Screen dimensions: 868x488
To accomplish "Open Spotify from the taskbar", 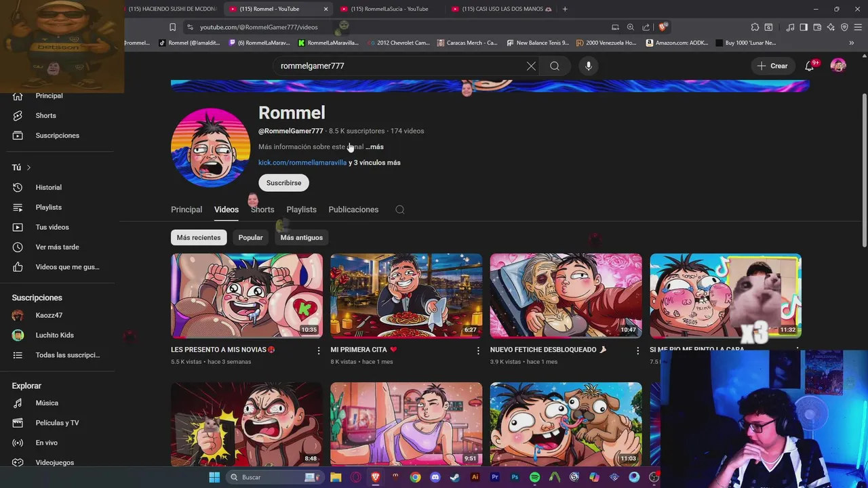I will point(534,477).
